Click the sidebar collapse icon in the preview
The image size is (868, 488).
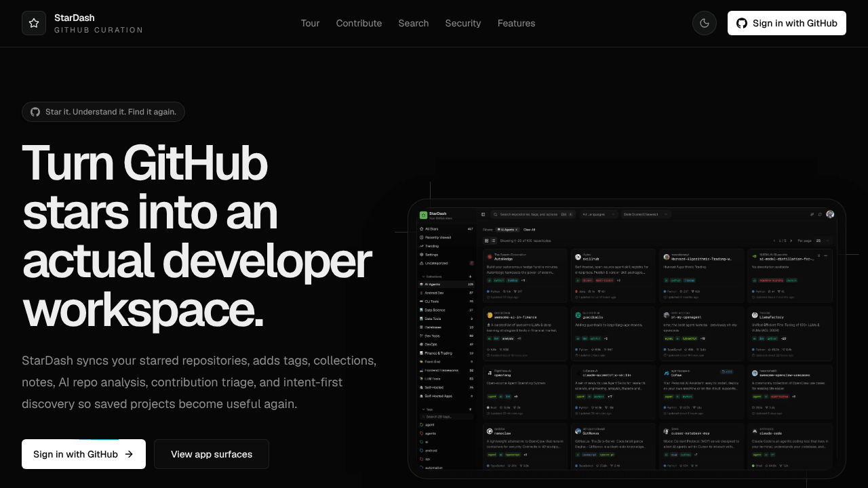pos(483,214)
